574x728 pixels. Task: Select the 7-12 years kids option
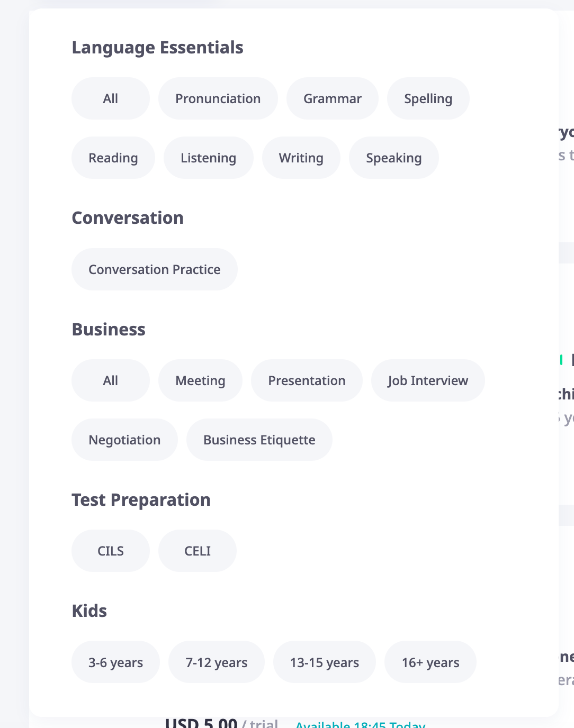tap(217, 662)
